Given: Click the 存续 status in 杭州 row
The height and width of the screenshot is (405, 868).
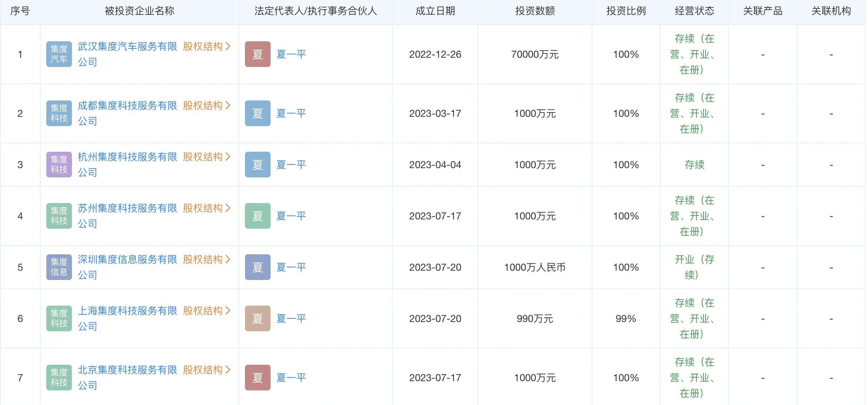Looking at the screenshot, I should click(x=694, y=165).
